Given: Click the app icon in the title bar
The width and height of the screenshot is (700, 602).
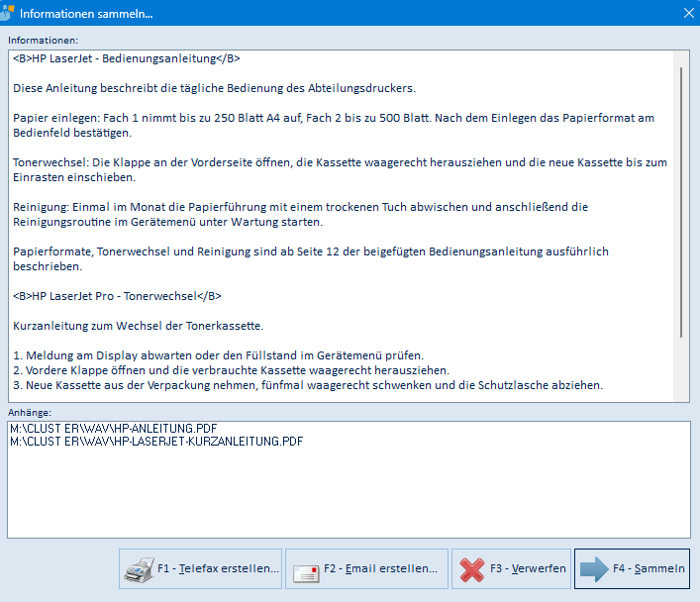Looking at the screenshot, I should (x=6, y=13).
